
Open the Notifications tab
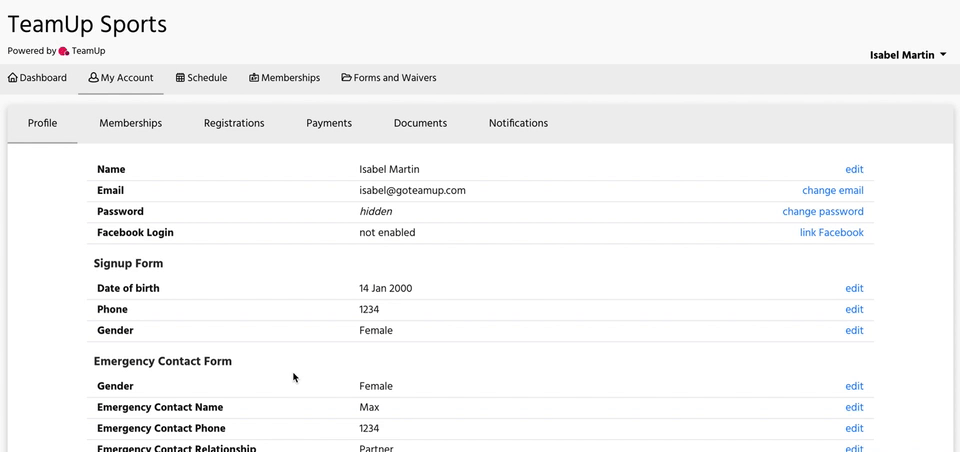(x=518, y=123)
